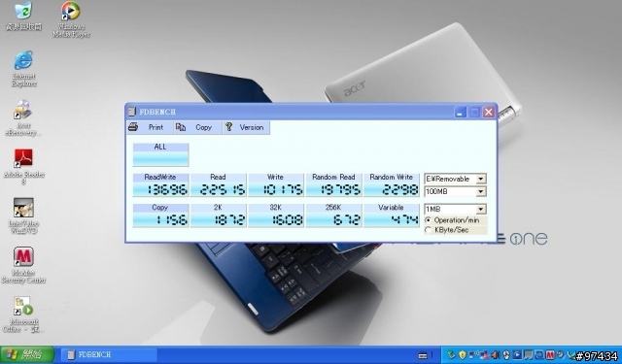Open the Windows Start menu
622x364 pixels.
click(x=27, y=354)
